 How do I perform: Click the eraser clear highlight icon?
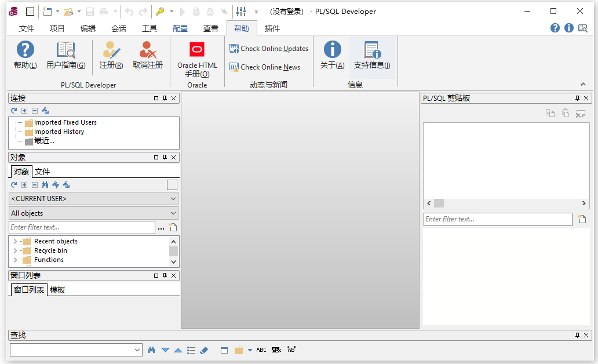point(204,350)
